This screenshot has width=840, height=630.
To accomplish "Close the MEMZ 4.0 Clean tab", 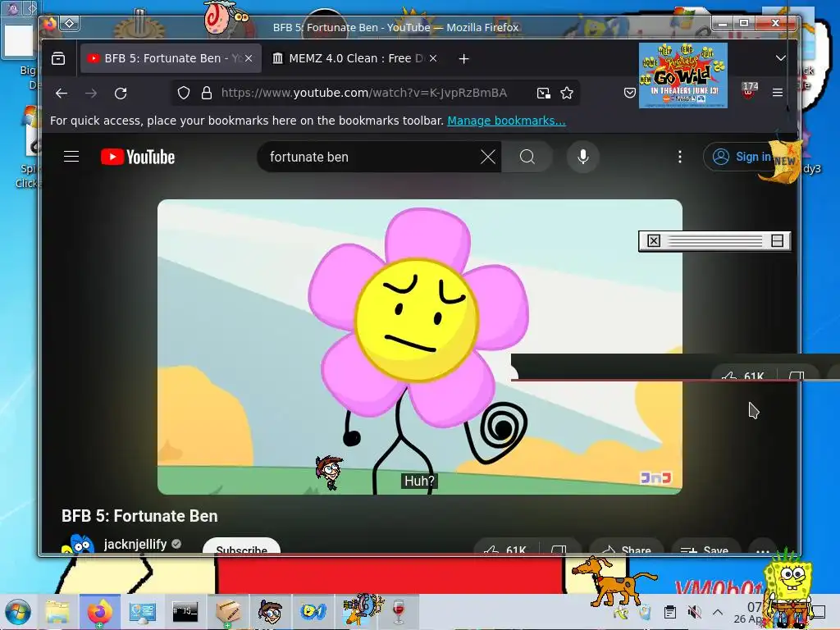I will tap(433, 58).
